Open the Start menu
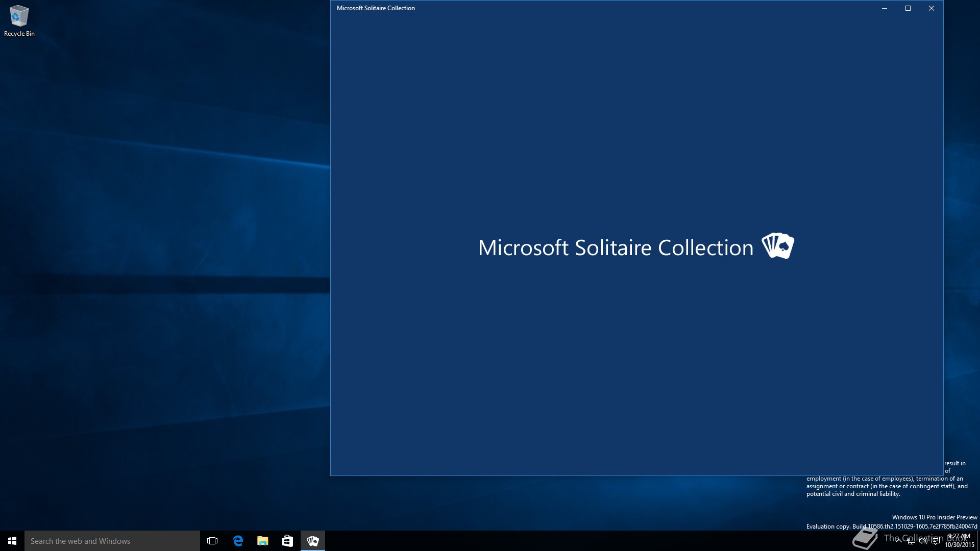980x551 pixels. pyautogui.click(x=12, y=541)
